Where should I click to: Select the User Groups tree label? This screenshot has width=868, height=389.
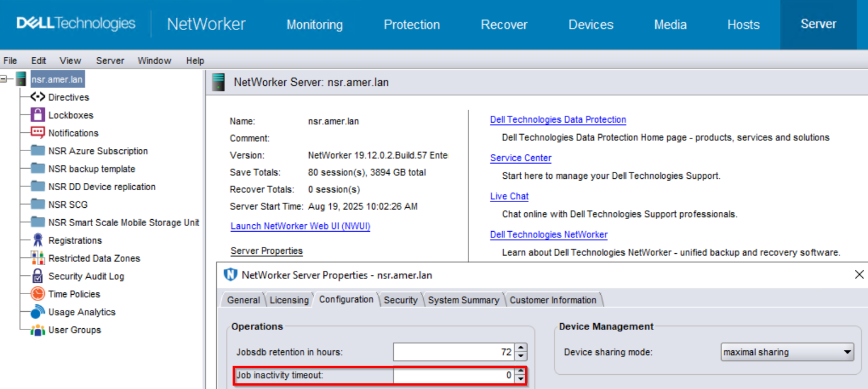click(x=75, y=330)
